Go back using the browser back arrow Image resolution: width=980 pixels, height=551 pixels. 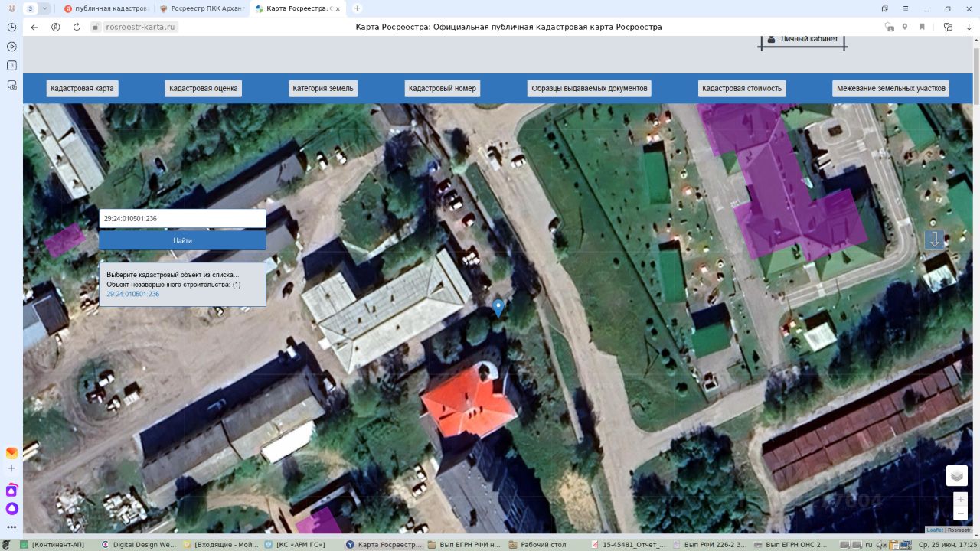(34, 27)
